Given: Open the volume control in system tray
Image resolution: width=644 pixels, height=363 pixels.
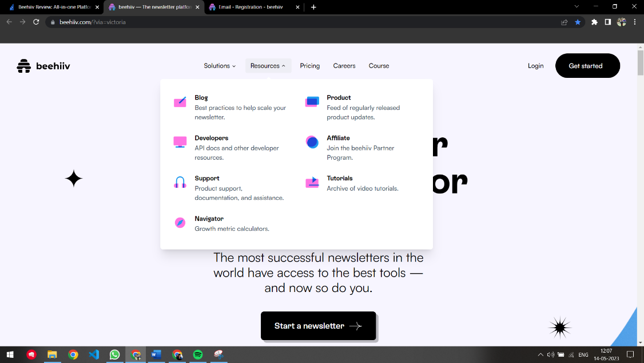Looking at the screenshot, I should (550, 354).
